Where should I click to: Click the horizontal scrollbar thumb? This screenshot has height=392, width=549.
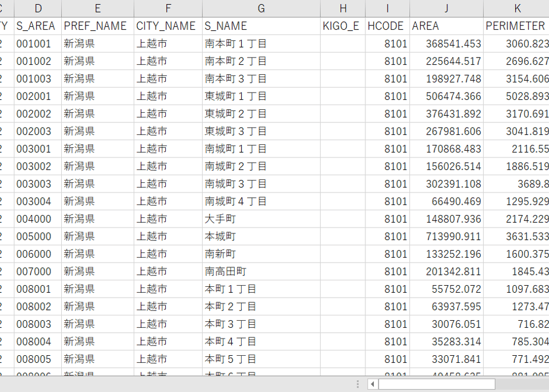(x=437, y=384)
